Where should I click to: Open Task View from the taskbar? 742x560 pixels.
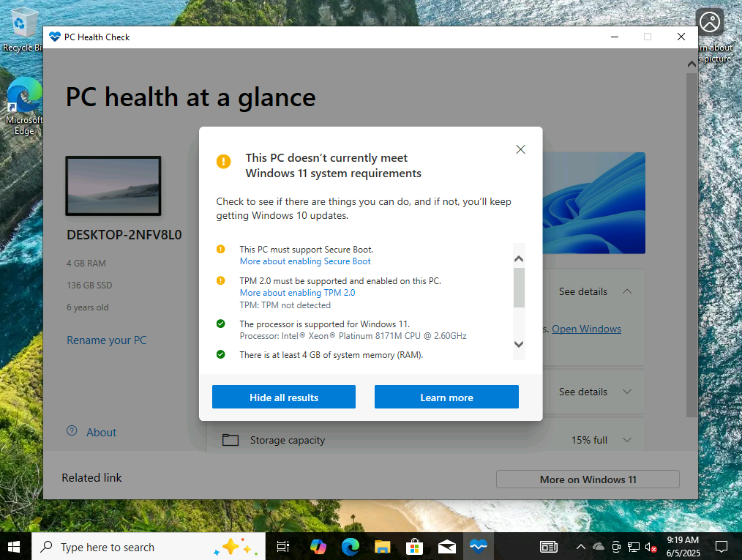tap(283, 547)
